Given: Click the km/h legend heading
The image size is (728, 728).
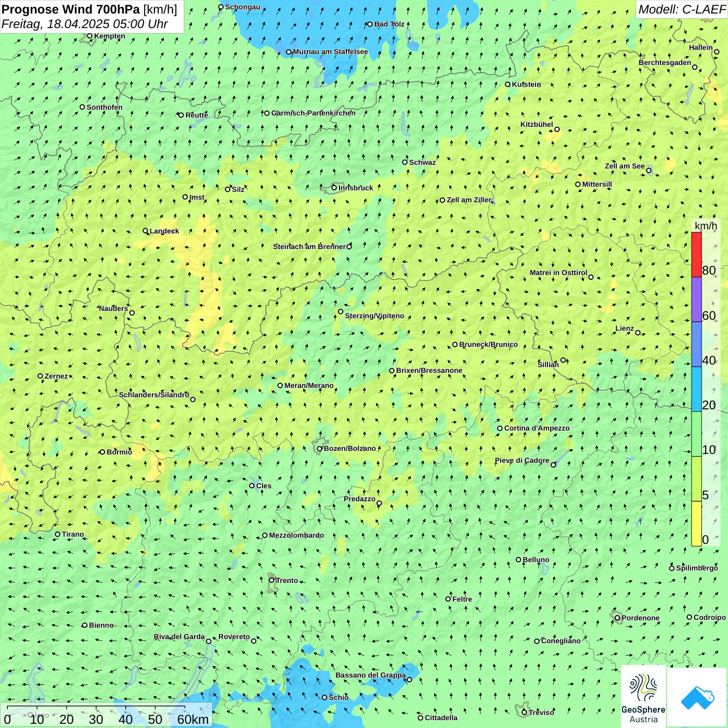Looking at the screenshot, I should (706, 226).
